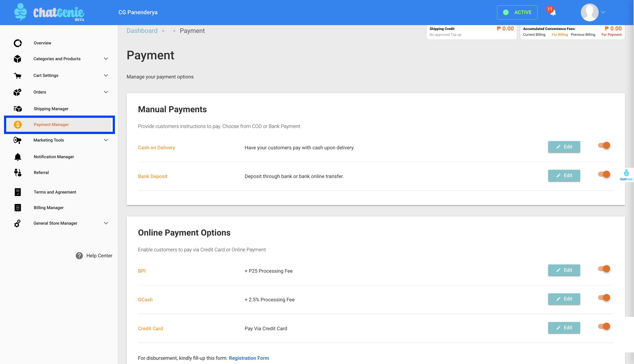Click the Billing Manager receipt icon

tap(18, 208)
